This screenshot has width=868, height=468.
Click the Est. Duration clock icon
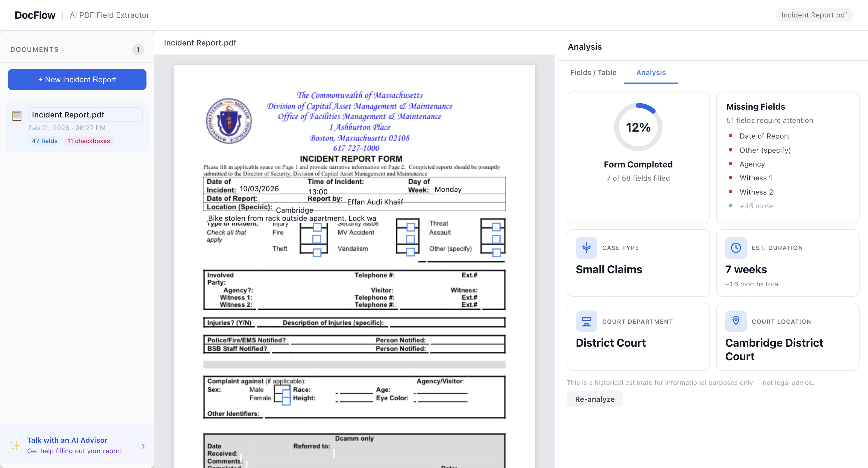(736, 248)
